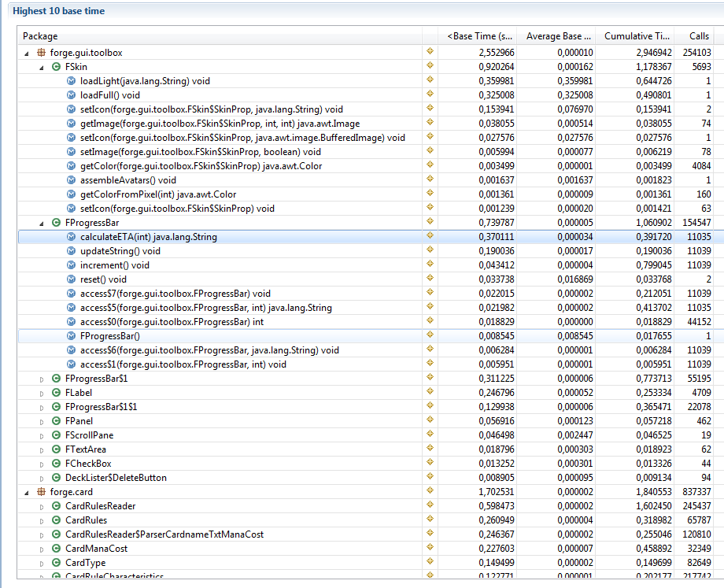The image size is (724, 588).
Task: Select the Highest 10 base time tab
Action: 58,11
